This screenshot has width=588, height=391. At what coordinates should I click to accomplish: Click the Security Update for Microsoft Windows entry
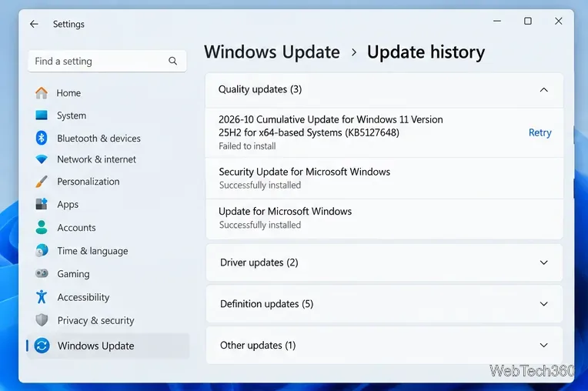[x=384, y=178]
